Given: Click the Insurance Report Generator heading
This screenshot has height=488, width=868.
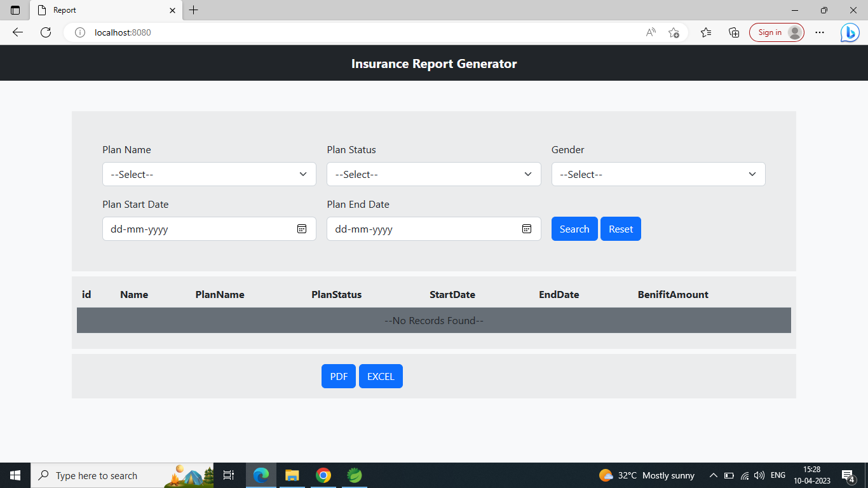Looking at the screenshot, I should click(434, 64).
